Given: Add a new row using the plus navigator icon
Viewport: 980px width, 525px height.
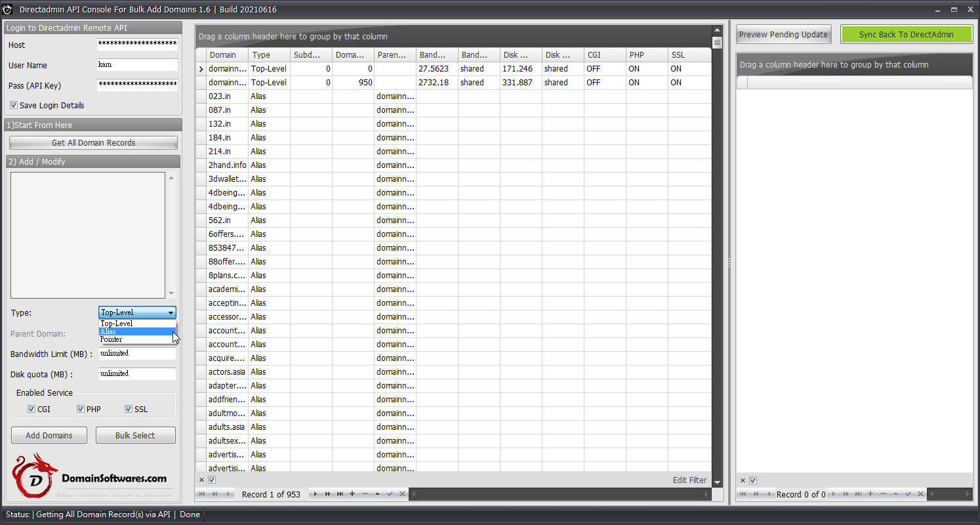Looking at the screenshot, I should [352, 494].
